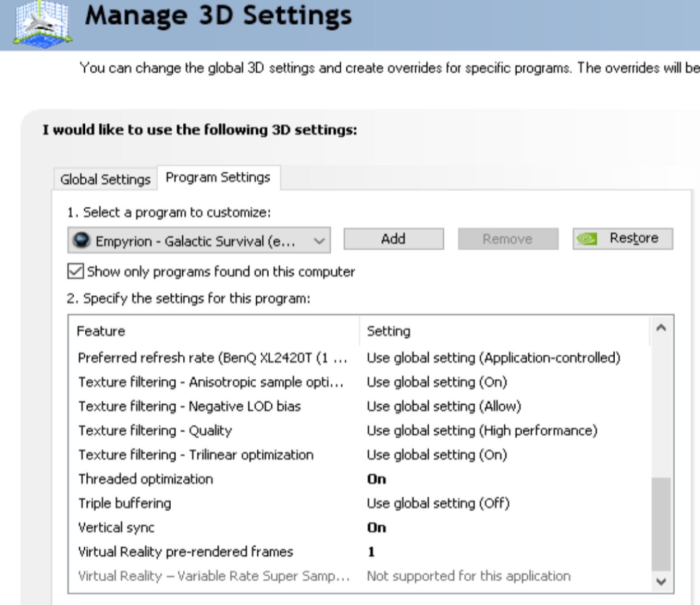Uncheck Show only programs found on this computer
The image size is (700, 605).
coord(75,271)
